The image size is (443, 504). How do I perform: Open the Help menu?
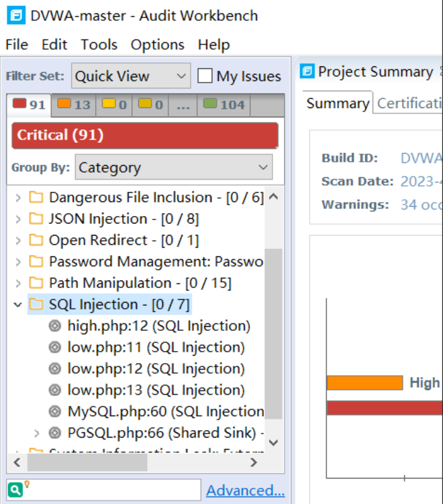(214, 44)
